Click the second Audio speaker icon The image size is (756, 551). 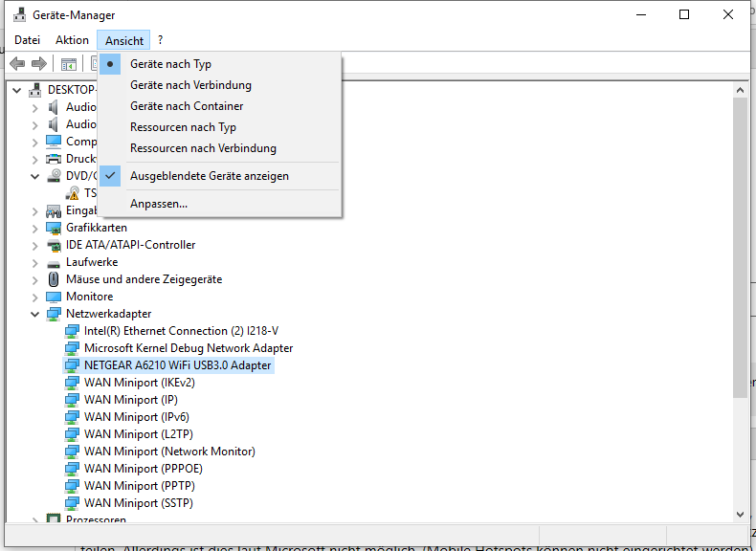[53, 124]
